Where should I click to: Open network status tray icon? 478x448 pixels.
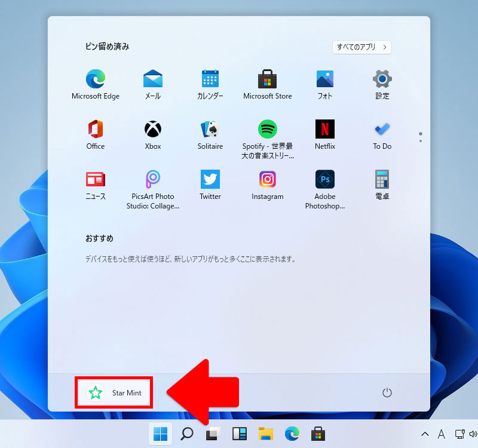pos(459,434)
